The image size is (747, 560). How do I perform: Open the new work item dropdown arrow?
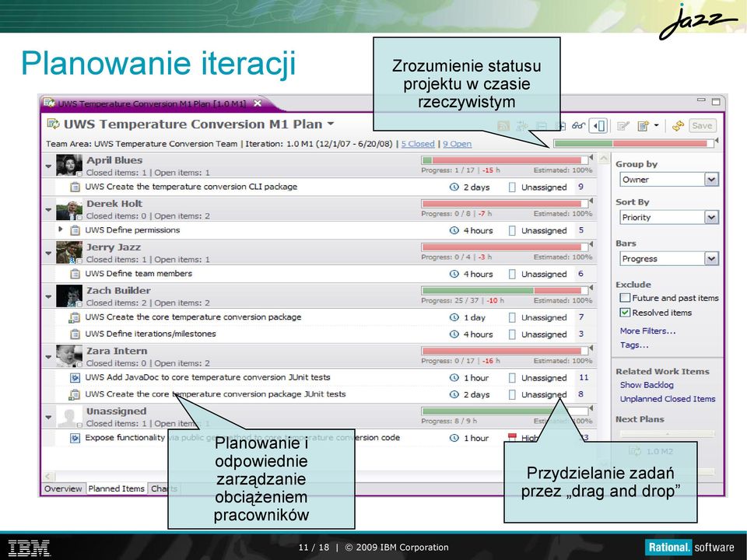pyautogui.click(x=656, y=126)
